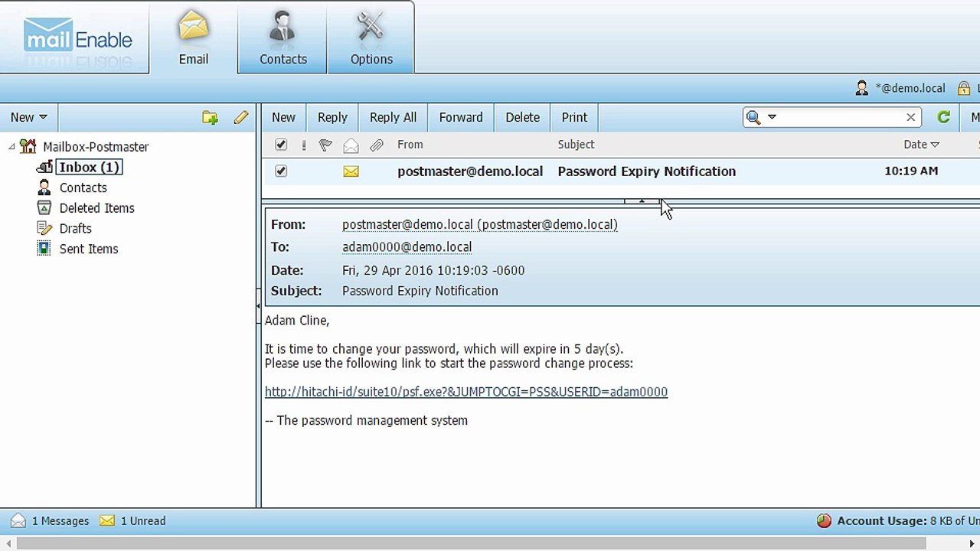
Task: Open the message from postmaster@demo.local
Action: (x=470, y=171)
